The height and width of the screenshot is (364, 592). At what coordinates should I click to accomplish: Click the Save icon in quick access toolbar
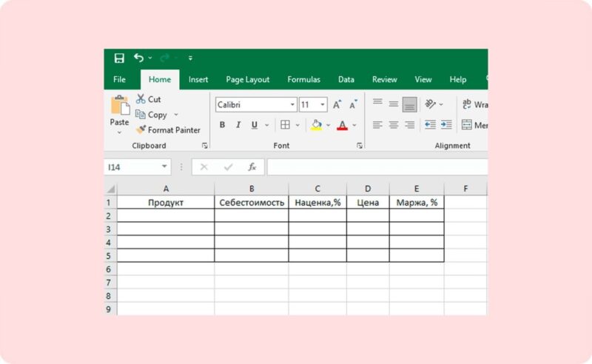119,58
